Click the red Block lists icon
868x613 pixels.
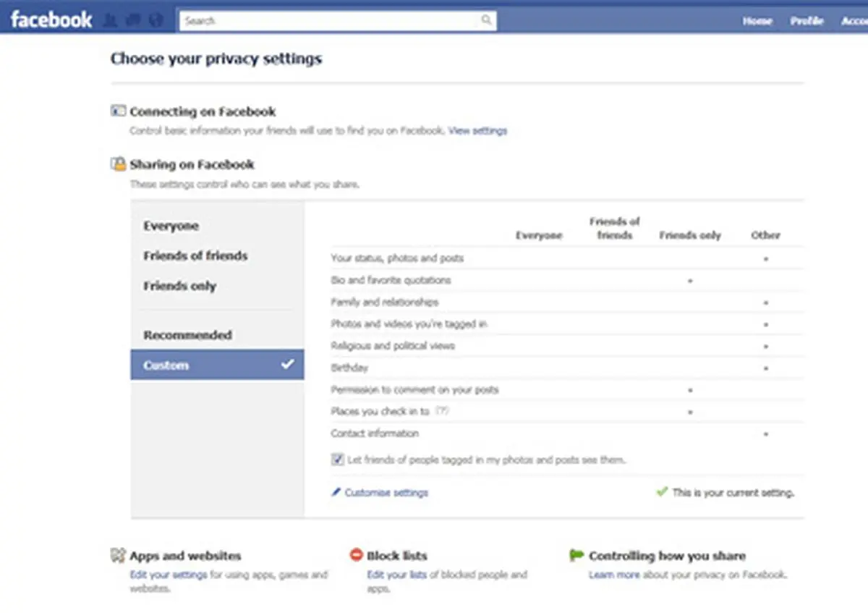tap(356, 555)
